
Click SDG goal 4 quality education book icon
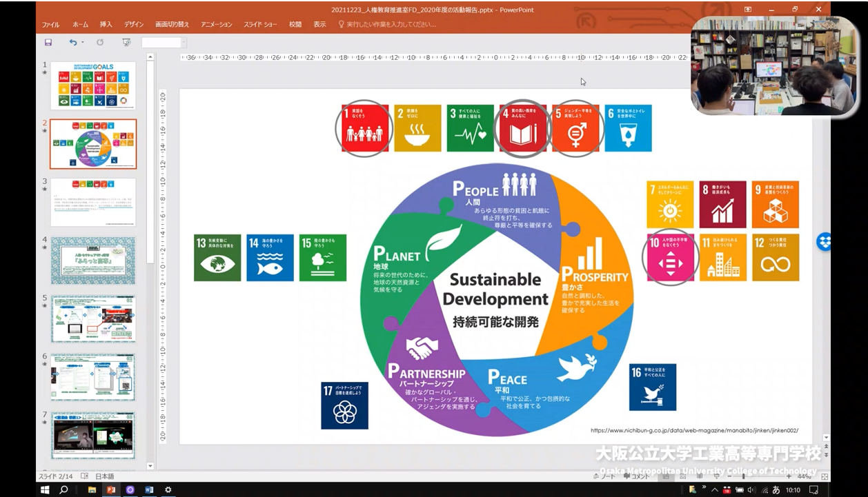point(523,128)
